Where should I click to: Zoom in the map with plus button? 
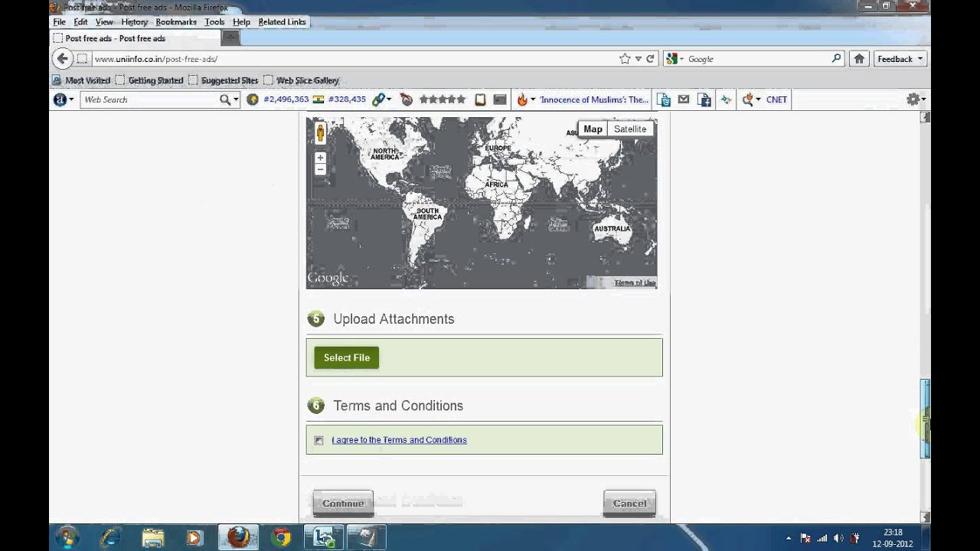pyautogui.click(x=320, y=158)
